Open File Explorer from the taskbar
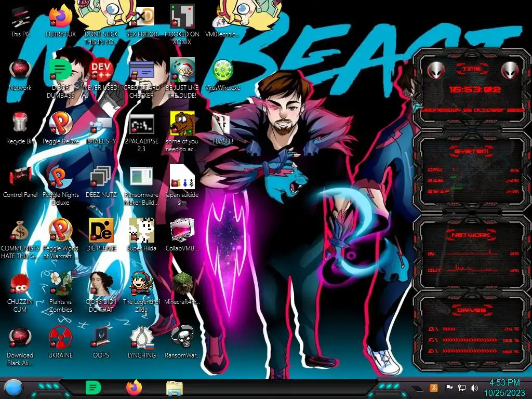Image resolution: width=532 pixels, height=399 pixels. [x=175, y=388]
